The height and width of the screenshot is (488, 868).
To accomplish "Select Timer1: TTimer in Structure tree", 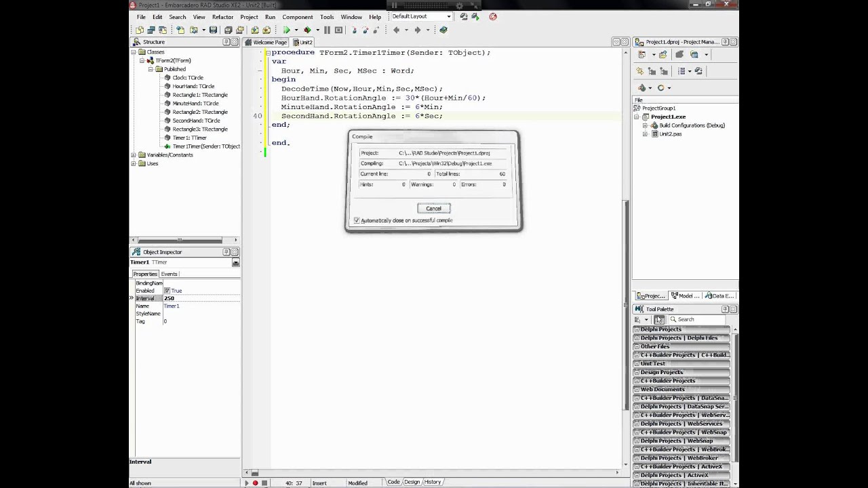I will 189,138.
